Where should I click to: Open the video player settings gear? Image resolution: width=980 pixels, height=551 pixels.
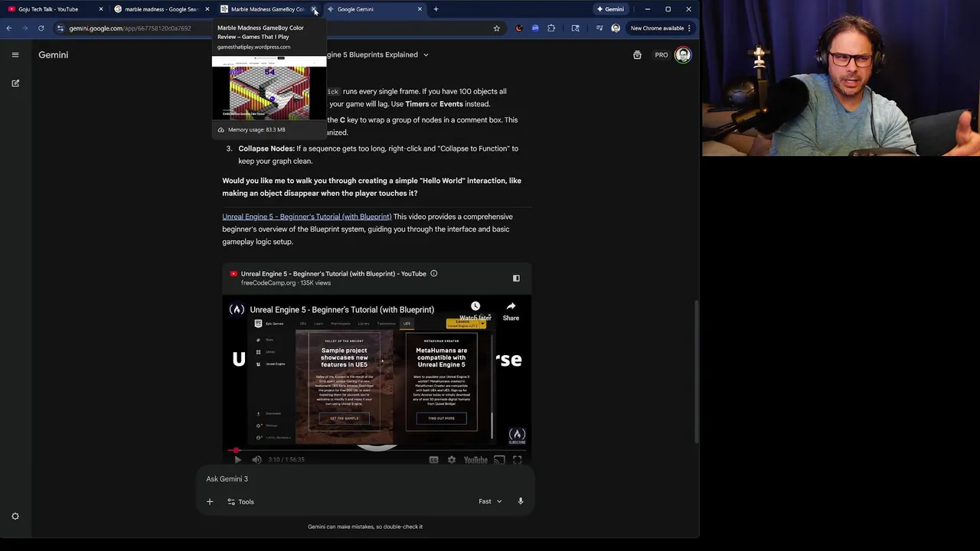452,460
